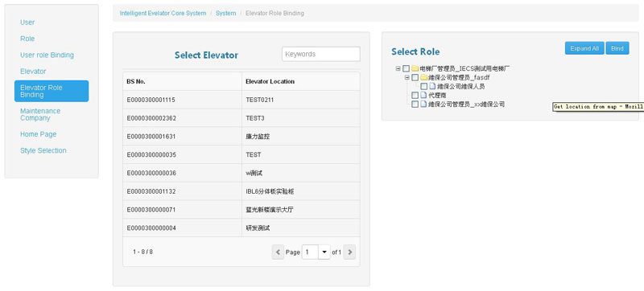Go to previous page arrow in pagination
This screenshot has width=644, height=291.
278,252
